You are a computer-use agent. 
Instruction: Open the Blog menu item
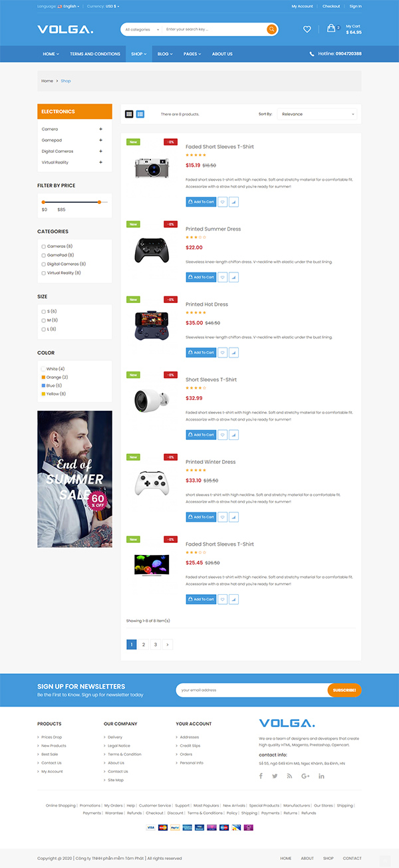[x=165, y=54]
